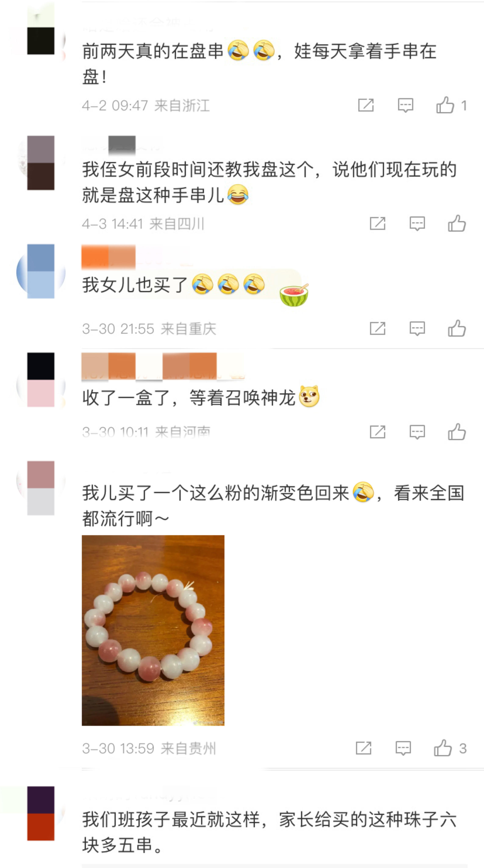484x868 pixels.
Task: Reply to the 3-30 13:59 comment
Action: [403, 748]
